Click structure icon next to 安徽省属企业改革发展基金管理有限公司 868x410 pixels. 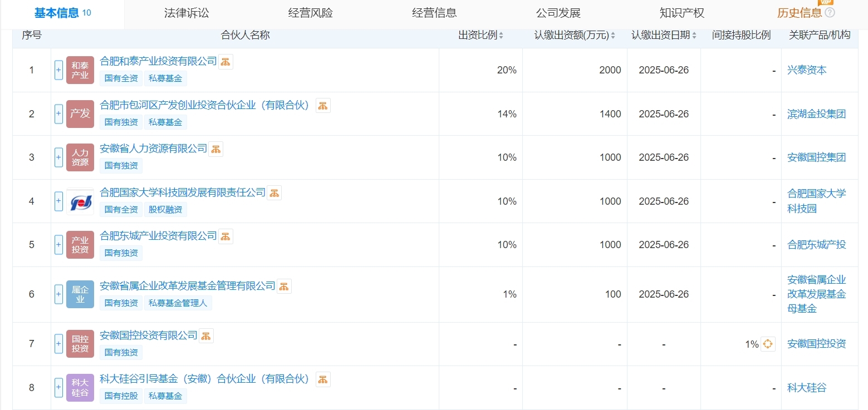(x=284, y=286)
